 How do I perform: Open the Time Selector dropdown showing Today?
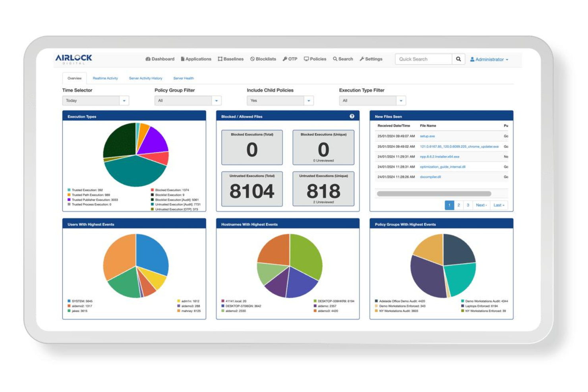point(124,100)
